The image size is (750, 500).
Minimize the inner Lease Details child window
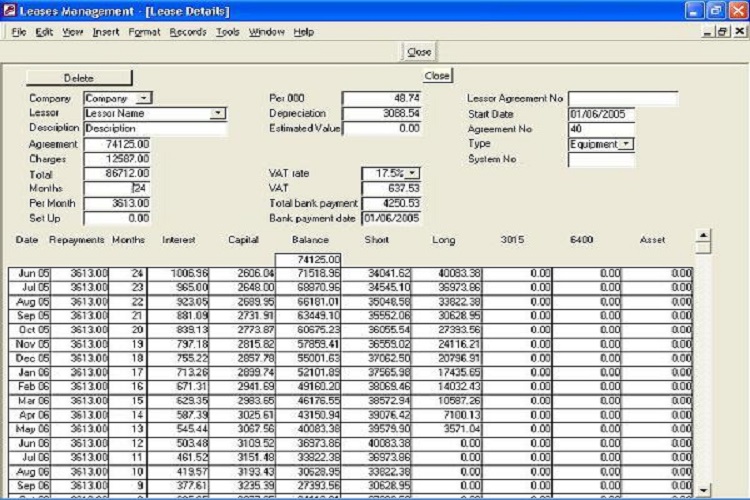[x=708, y=32]
